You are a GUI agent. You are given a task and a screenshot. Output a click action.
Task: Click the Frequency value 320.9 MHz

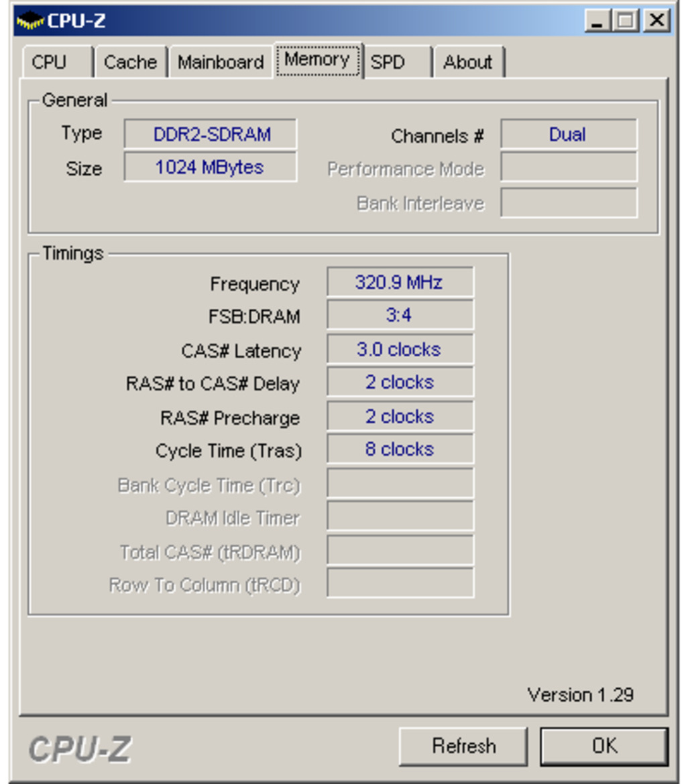click(x=400, y=282)
